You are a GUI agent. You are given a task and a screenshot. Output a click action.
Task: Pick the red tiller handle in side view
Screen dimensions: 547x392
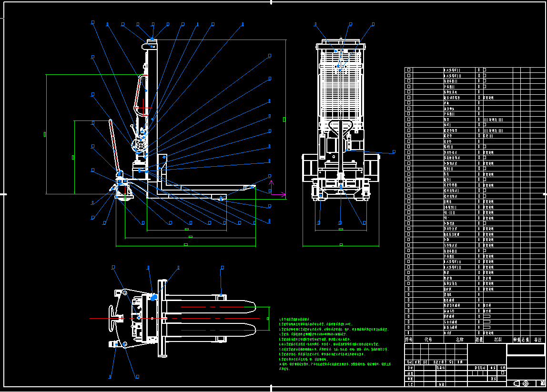coord(114,146)
